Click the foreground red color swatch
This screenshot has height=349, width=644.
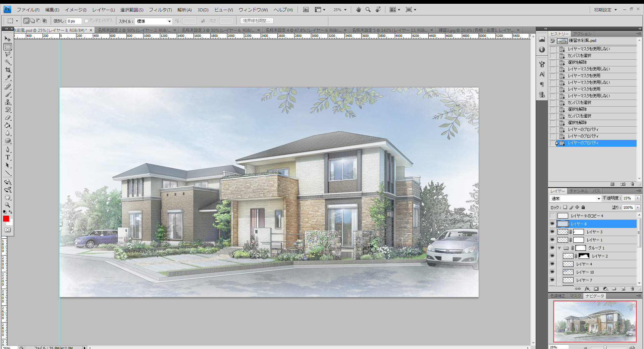click(6, 219)
